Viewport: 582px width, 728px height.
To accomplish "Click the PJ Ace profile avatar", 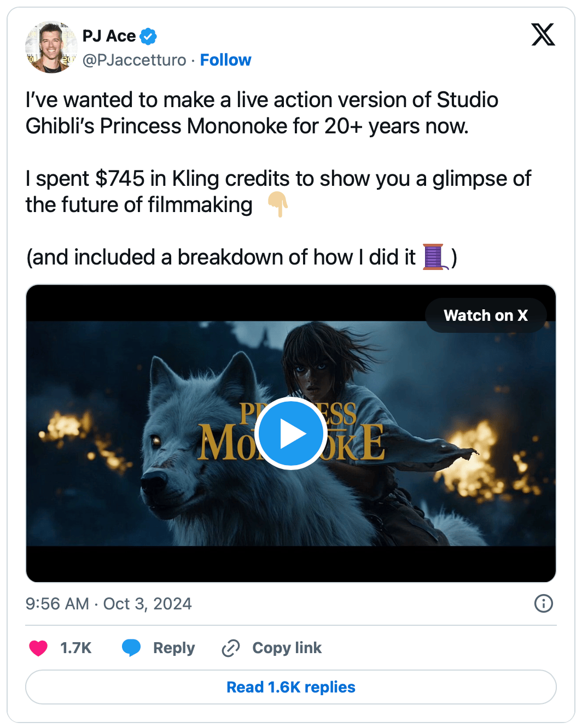I will point(51,48).
